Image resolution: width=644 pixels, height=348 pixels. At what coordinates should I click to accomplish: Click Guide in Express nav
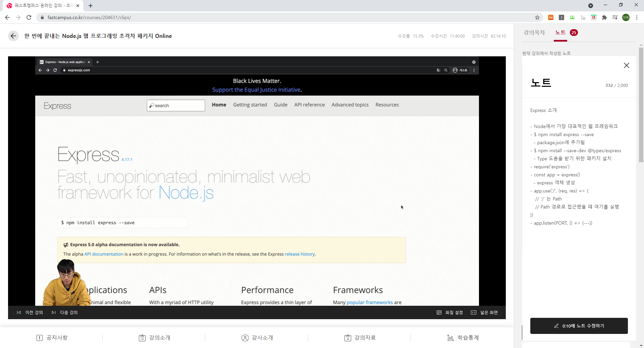click(x=281, y=105)
